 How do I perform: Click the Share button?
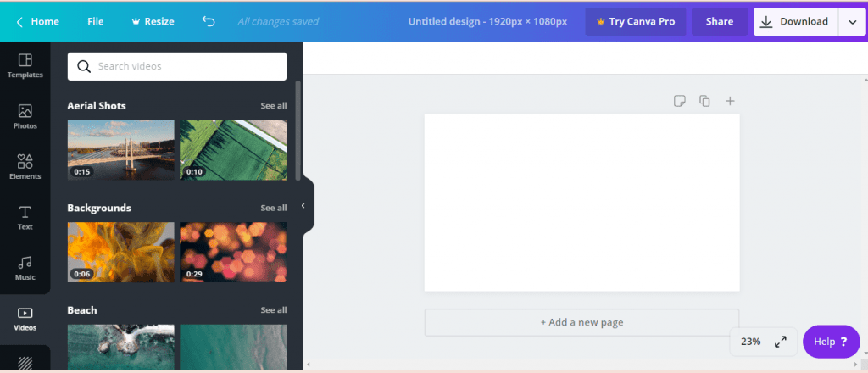720,21
